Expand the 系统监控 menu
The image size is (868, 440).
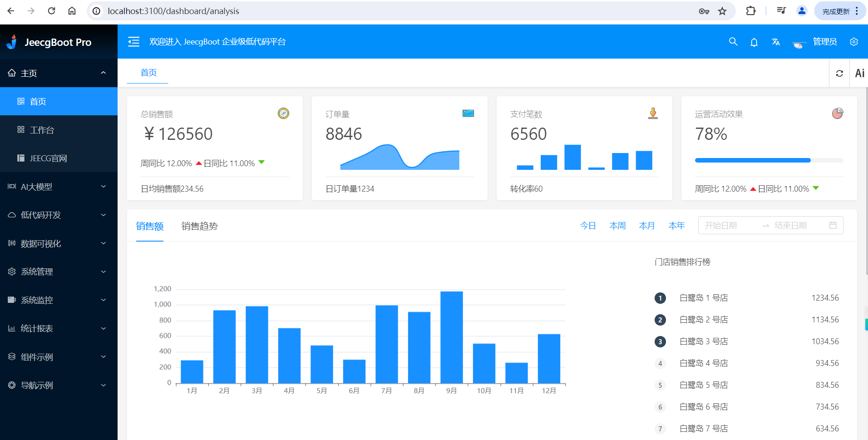click(59, 300)
